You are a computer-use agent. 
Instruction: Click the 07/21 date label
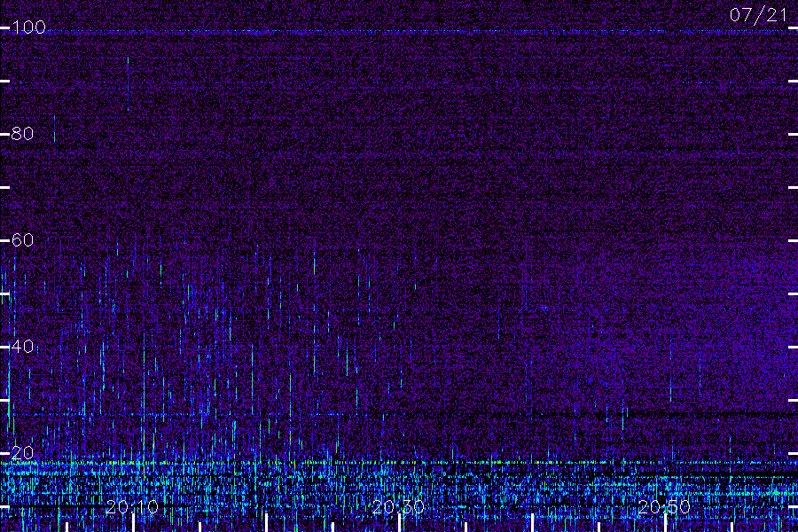(758, 15)
